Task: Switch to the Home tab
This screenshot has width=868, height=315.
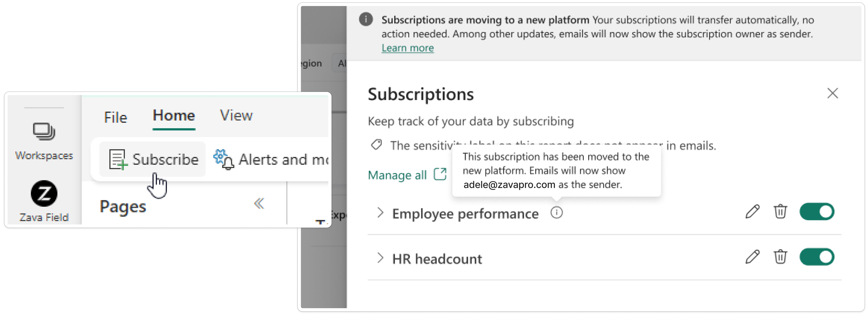Action: [x=174, y=116]
